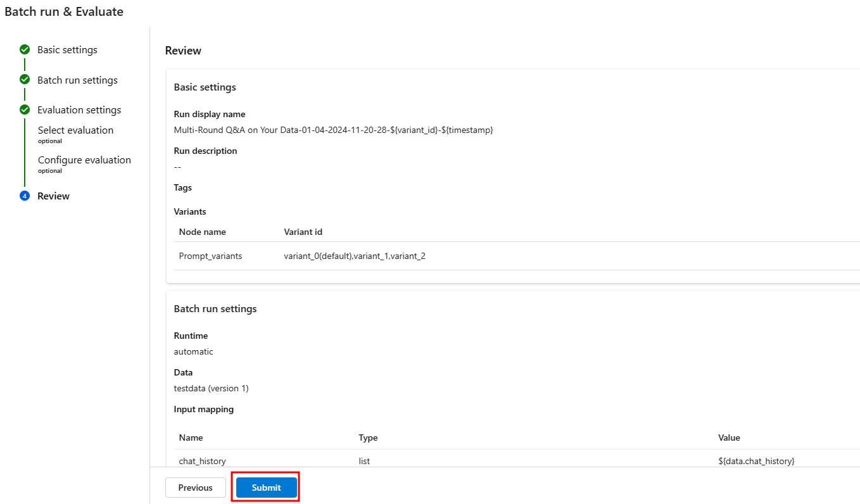This screenshot has height=504, width=860.
Task: Jump to the Select evaluation sub-step
Action: pyautogui.click(x=75, y=130)
